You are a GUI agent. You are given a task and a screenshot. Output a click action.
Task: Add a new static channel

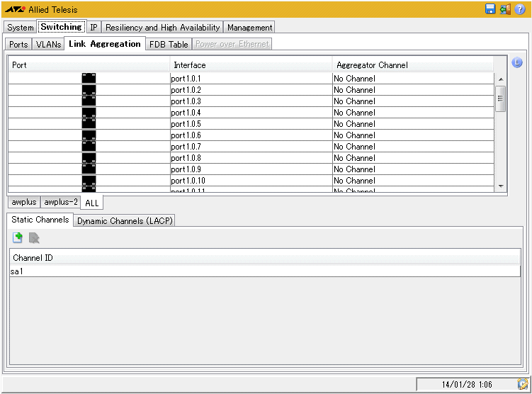tap(18, 238)
